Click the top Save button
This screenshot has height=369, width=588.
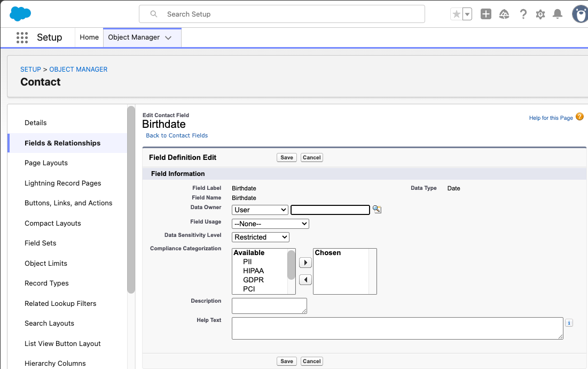pos(287,157)
